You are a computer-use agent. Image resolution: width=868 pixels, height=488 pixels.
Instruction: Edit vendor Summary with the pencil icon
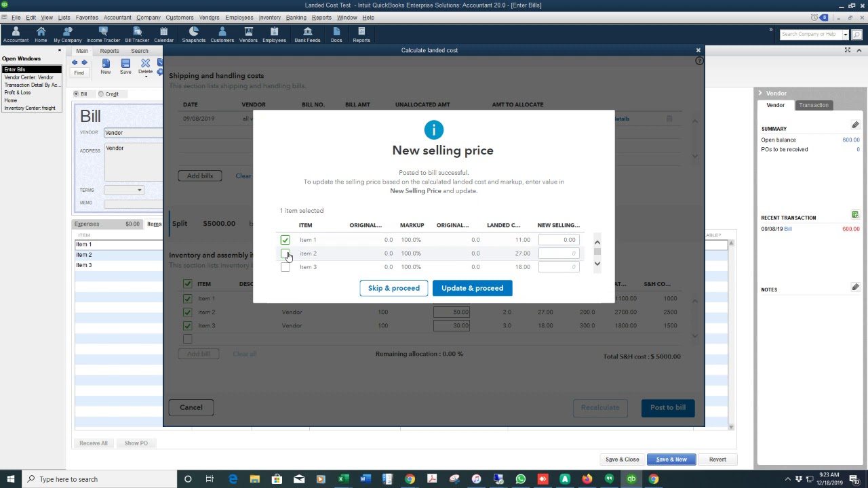[x=855, y=125]
